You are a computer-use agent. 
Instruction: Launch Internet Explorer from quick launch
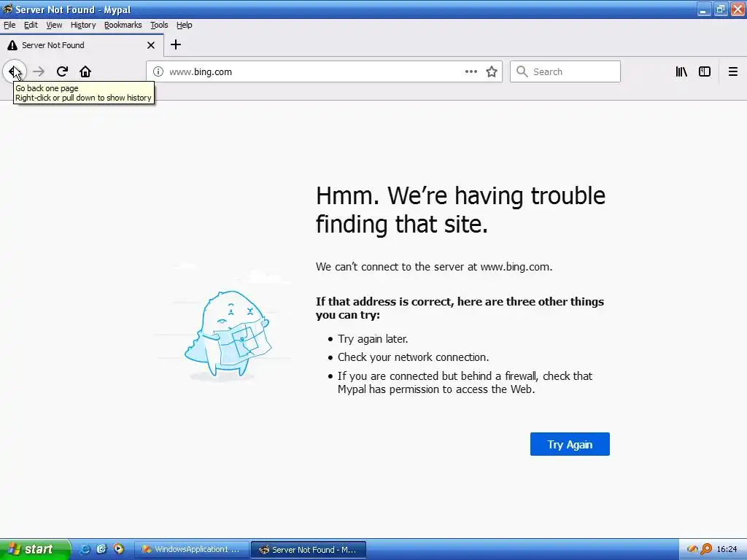point(85,549)
